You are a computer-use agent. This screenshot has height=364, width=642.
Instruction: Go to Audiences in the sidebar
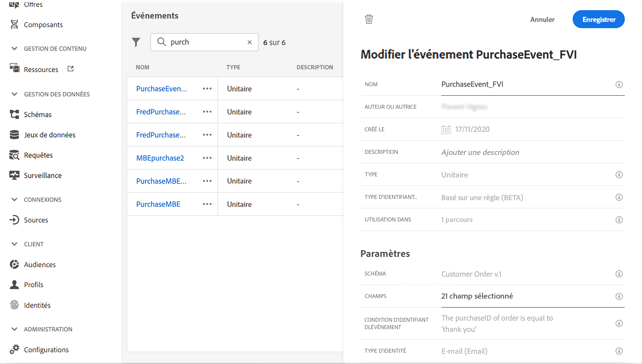pyautogui.click(x=40, y=265)
